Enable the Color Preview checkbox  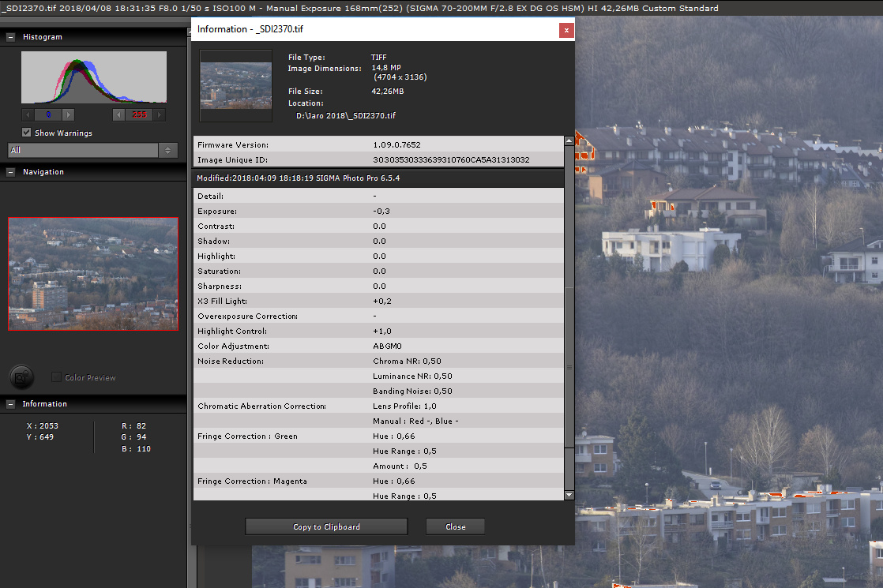(57, 377)
